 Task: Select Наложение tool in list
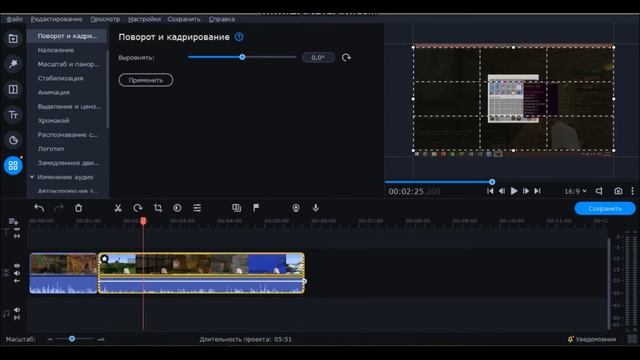[56, 50]
